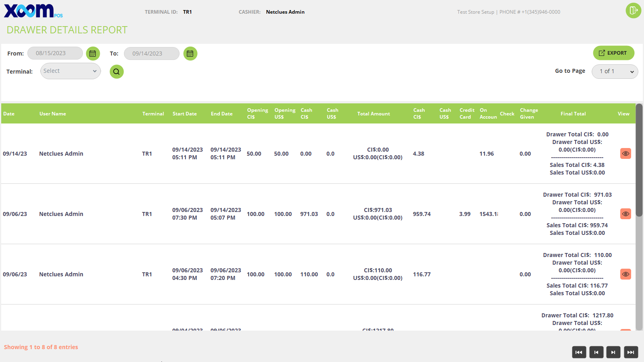
Task: Go to the previous page of results
Action: (596, 352)
